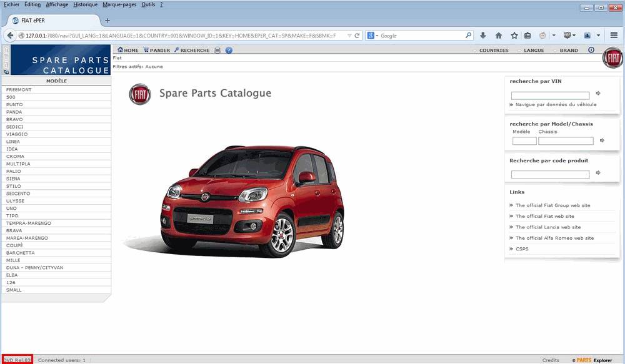The height and width of the screenshot is (364, 625).
Task: Open The official Lancia web site link
Action: [x=547, y=227]
